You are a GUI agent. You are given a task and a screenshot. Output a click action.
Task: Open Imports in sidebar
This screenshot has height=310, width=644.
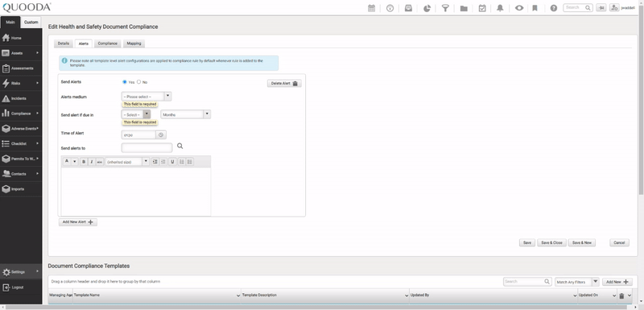click(x=21, y=189)
